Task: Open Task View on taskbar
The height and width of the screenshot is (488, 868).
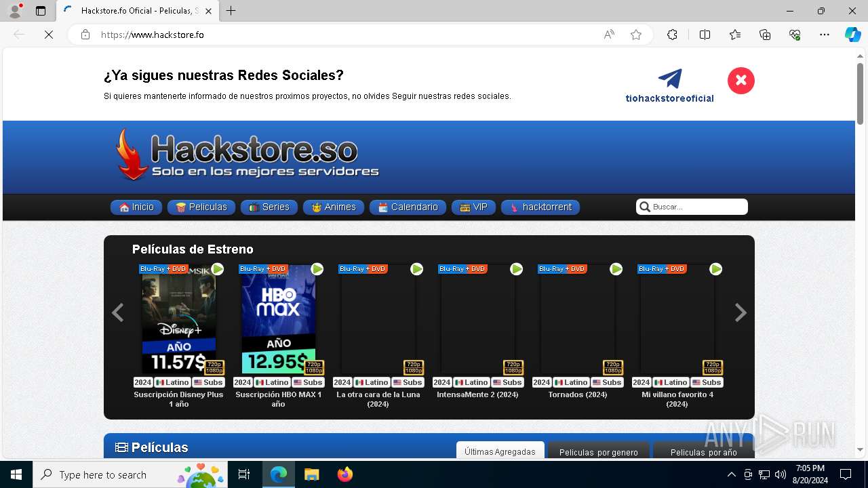Action: pos(244,474)
